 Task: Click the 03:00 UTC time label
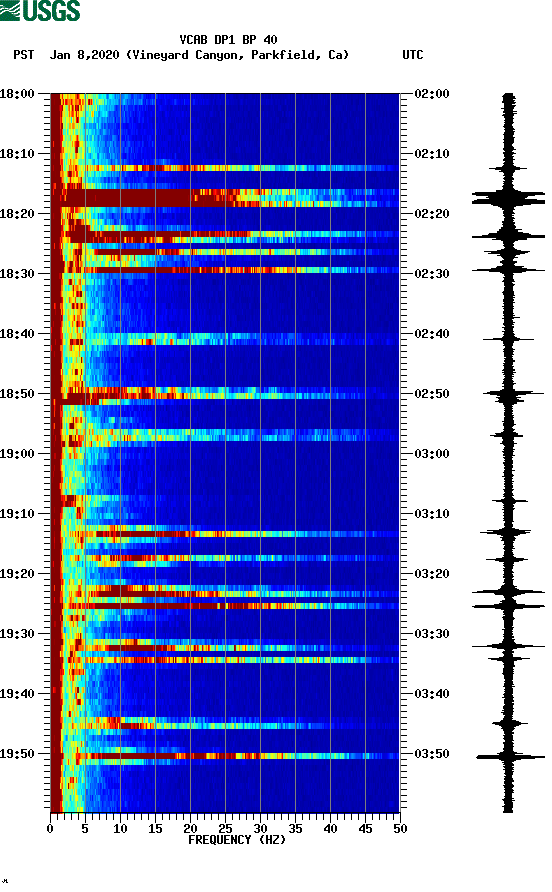432,454
